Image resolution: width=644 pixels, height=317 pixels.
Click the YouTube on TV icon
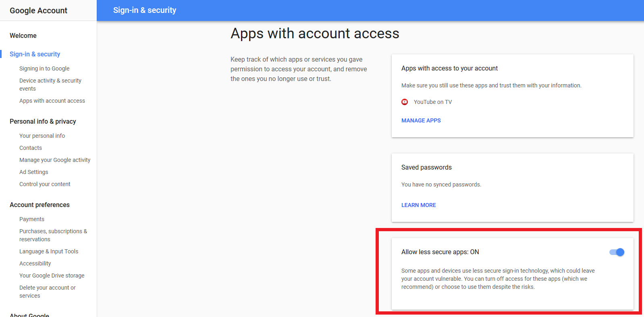405,102
